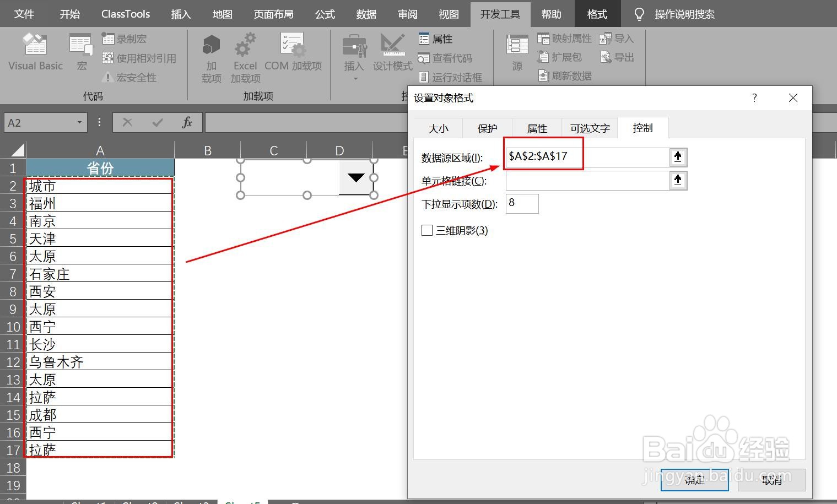Click the formula bar fx icon

click(x=187, y=122)
